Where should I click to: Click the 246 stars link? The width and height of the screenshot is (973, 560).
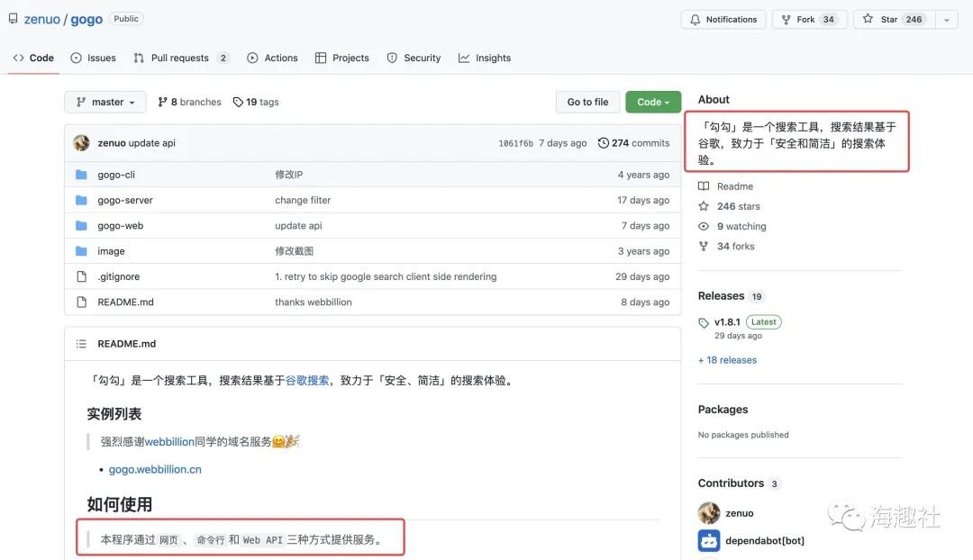729,206
